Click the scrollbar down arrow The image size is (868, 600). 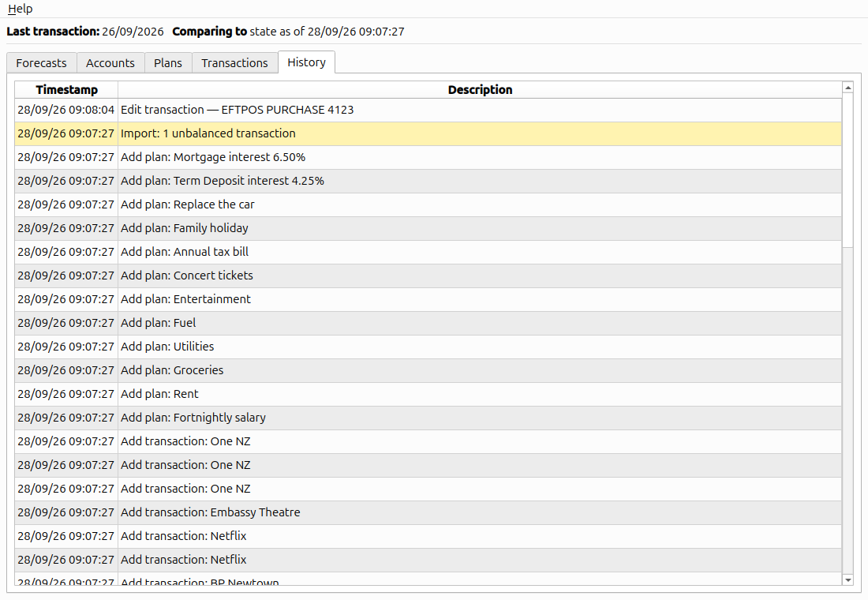point(847,579)
